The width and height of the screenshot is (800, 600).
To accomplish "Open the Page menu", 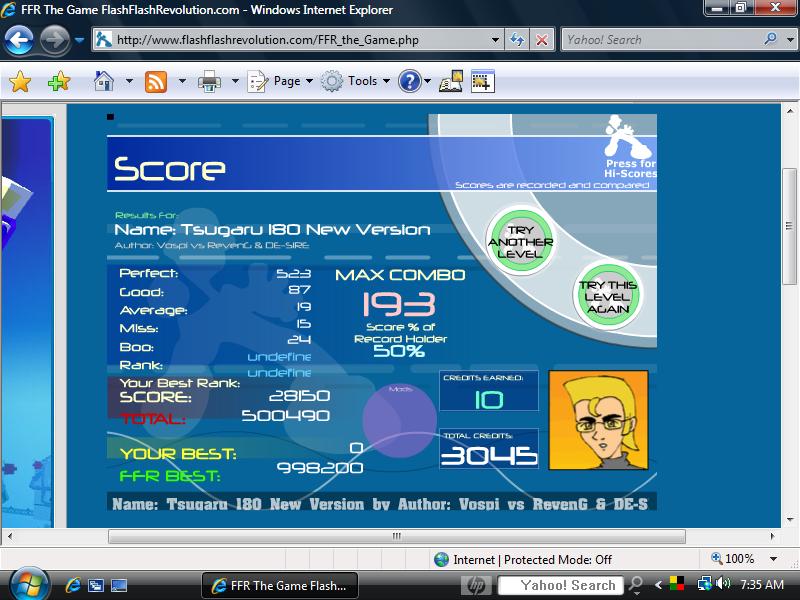I will [280, 81].
